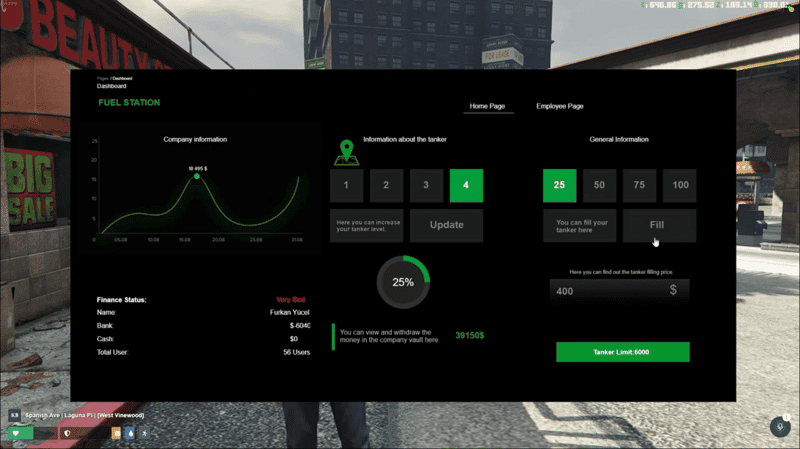Click the 'General Information' heading
The height and width of the screenshot is (449, 800).
pos(619,139)
